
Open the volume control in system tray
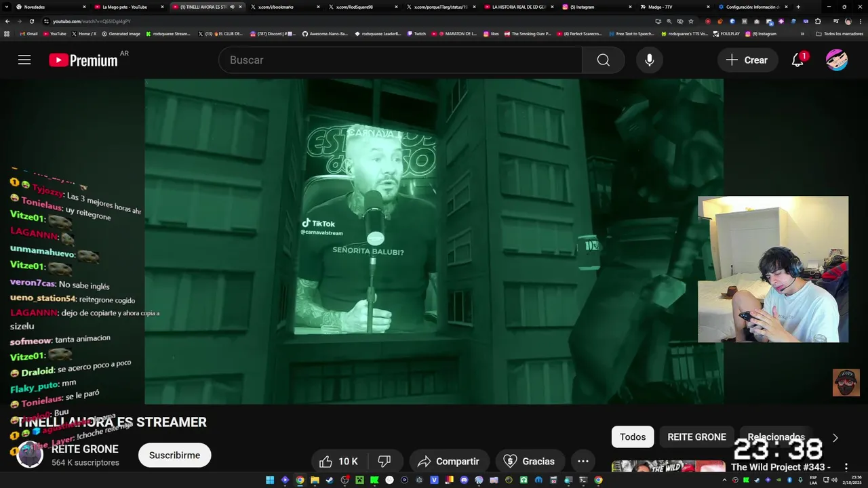pos(834,480)
